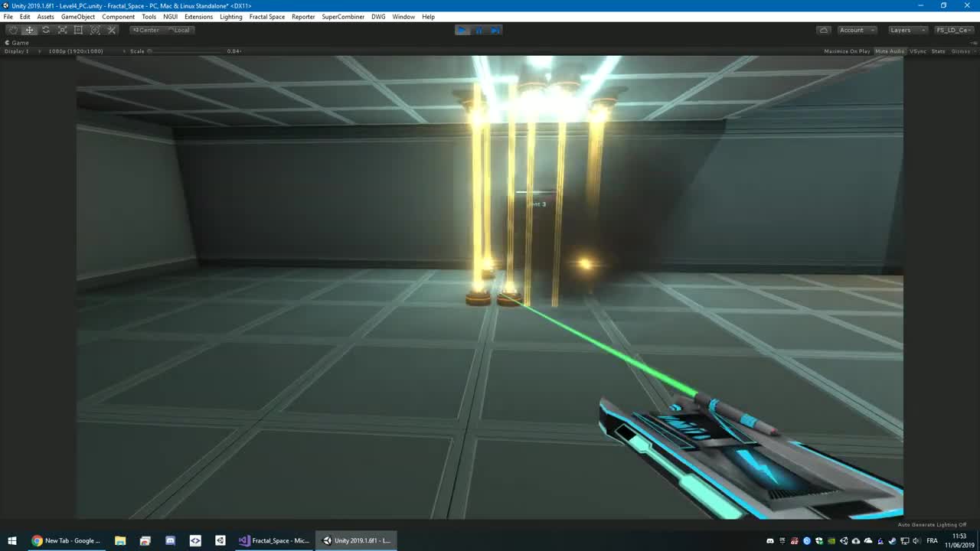Click the FRA language indicator
The image size is (980, 551).
932,540
